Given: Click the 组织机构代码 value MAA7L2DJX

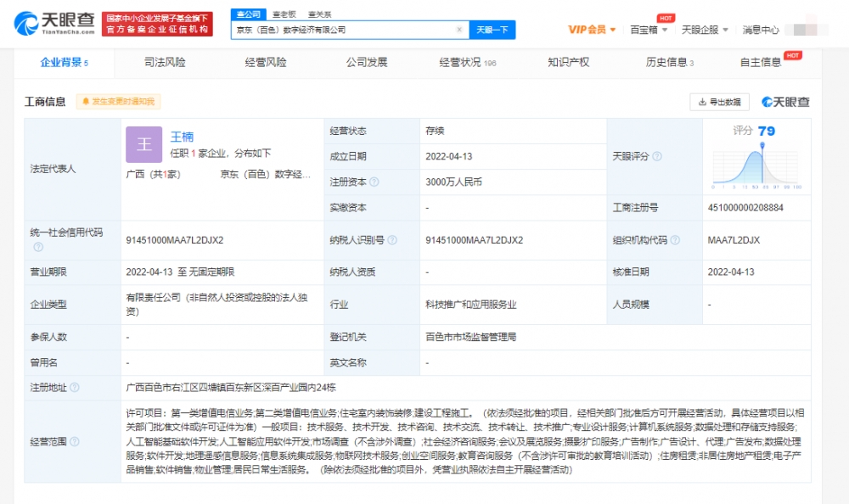Looking at the screenshot, I should coord(734,240).
